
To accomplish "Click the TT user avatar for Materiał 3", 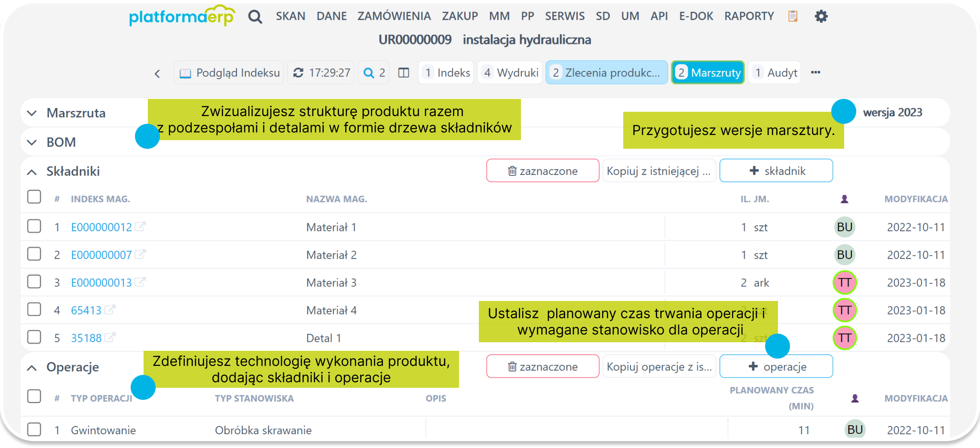I will 845,282.
